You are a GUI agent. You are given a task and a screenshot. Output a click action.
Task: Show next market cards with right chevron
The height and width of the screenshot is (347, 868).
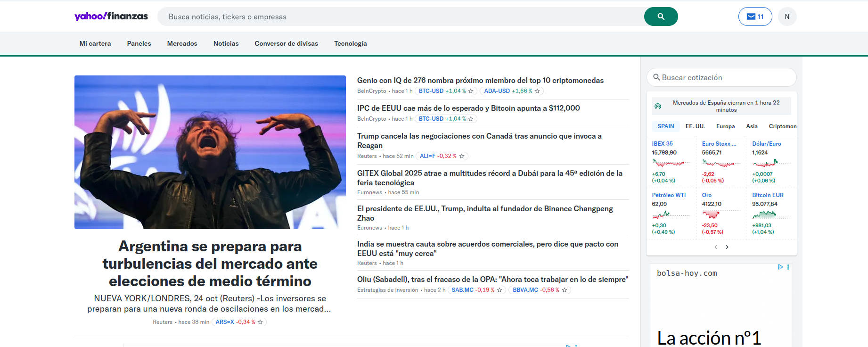pos(727,247)
